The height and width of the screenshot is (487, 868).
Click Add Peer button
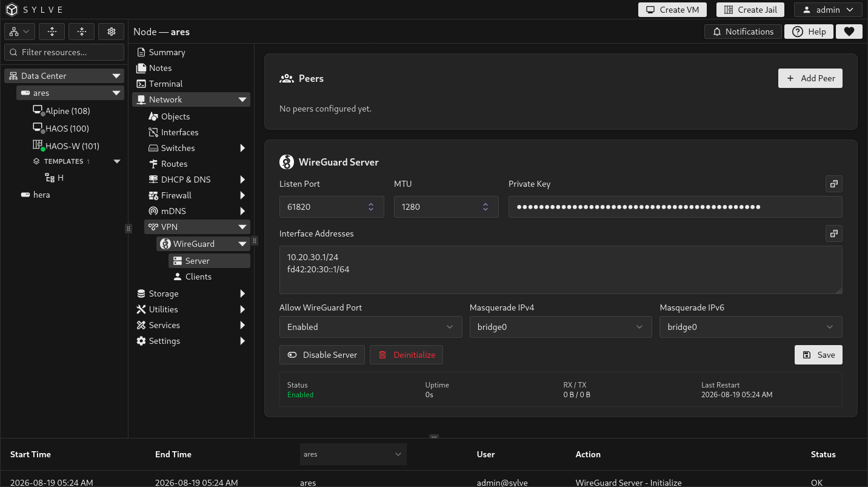pyautogui.click(x=810, y=78)
